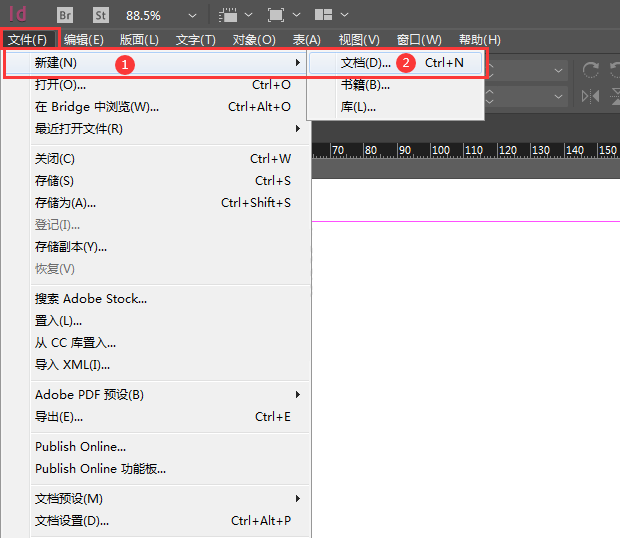This screenshot has width=620, height=538.
Task: Expand the view options dropdown arrow
Action: click(x=248, y=15)
